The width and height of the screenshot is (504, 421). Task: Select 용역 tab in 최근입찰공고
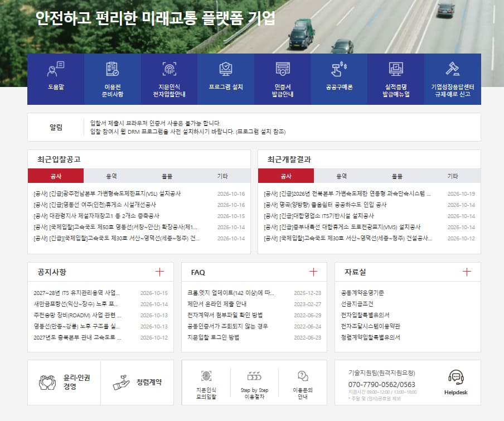click(x=111, y=176)
